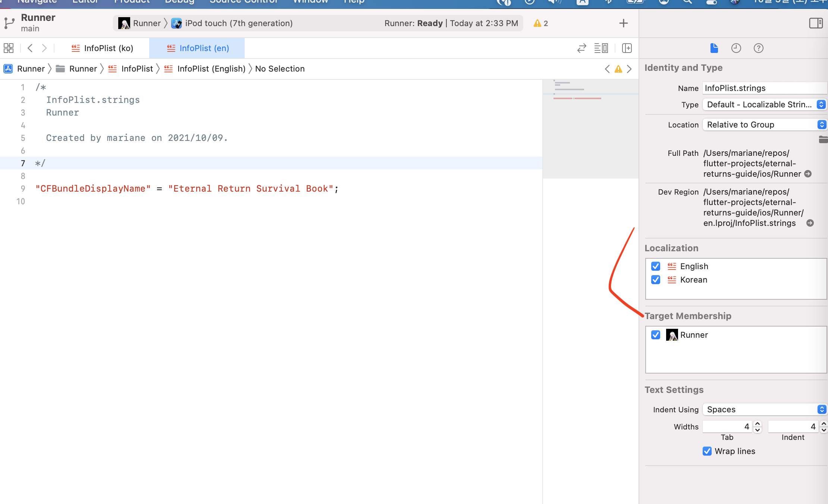The width and height of the screenshot is (828, 504).
Task: Open the Quick Help inspector icon
Action: (x=758, y=48)
